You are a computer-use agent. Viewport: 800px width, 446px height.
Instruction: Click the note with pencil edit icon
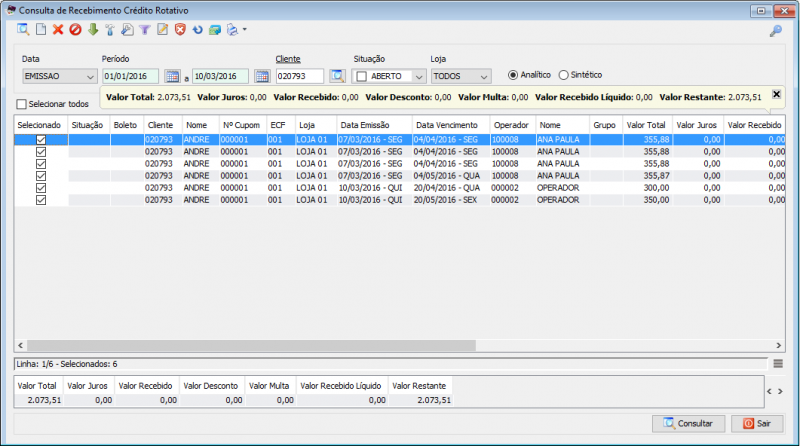(162, 30)
